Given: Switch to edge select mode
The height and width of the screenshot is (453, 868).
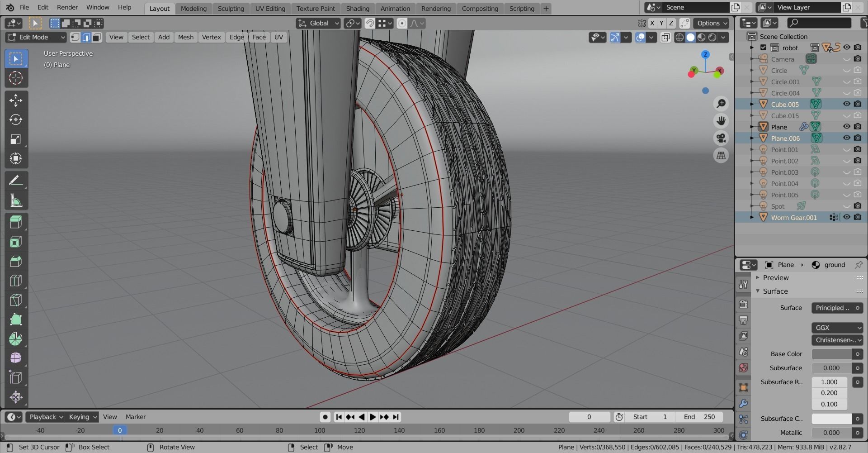Looking at the screenshot, I should 86,37.
